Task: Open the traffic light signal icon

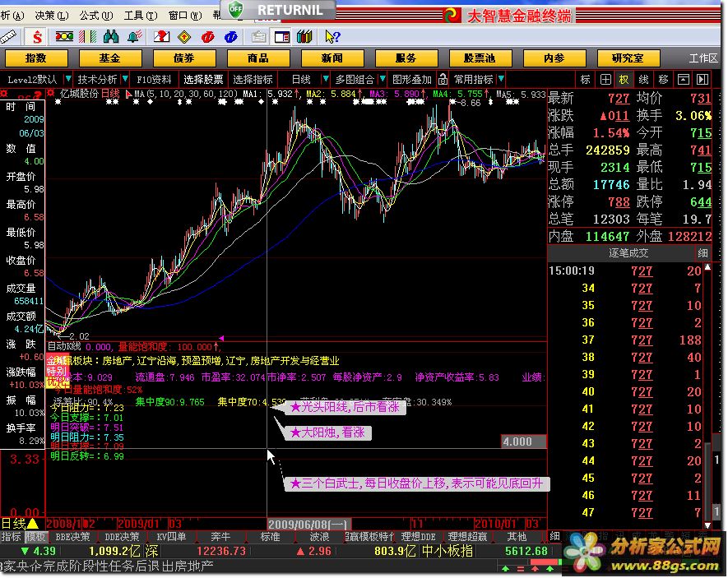Action: pos(64,36)
